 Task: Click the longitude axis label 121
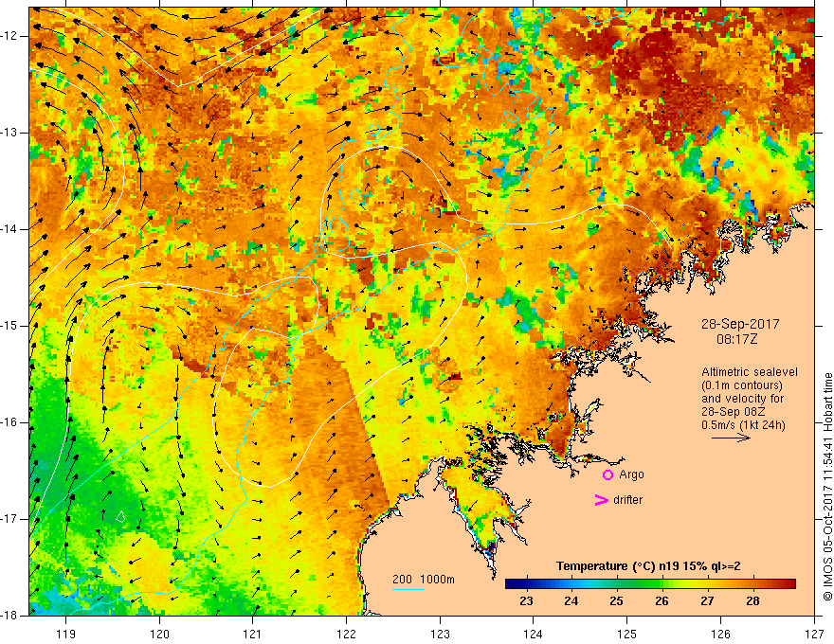coord(253,634)
